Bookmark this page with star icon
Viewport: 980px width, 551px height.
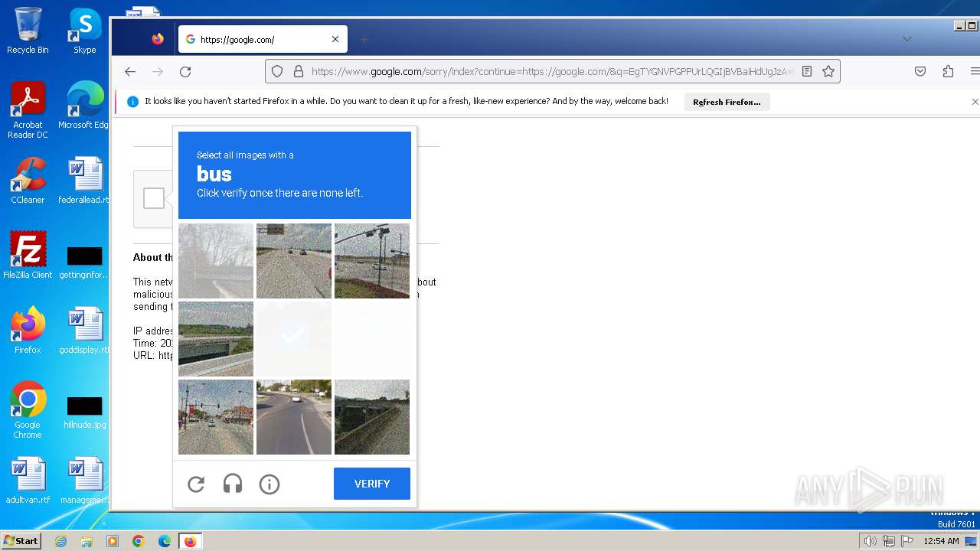click(828, 71)
